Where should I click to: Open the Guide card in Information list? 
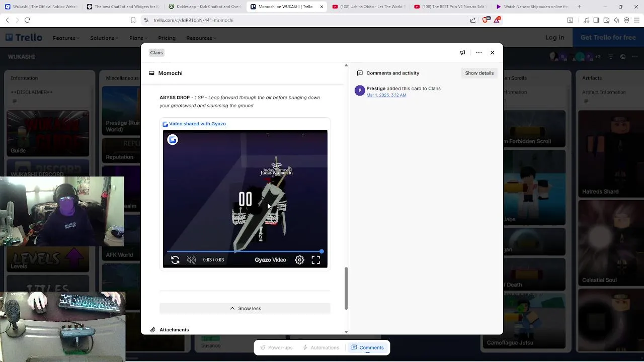[x=48, y=133]
